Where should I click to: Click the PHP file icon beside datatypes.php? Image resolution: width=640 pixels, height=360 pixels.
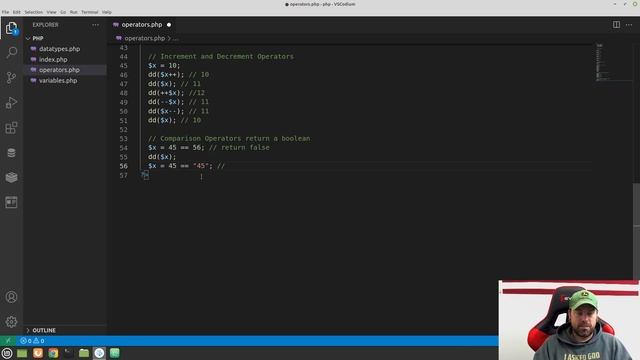coord(33,49)
